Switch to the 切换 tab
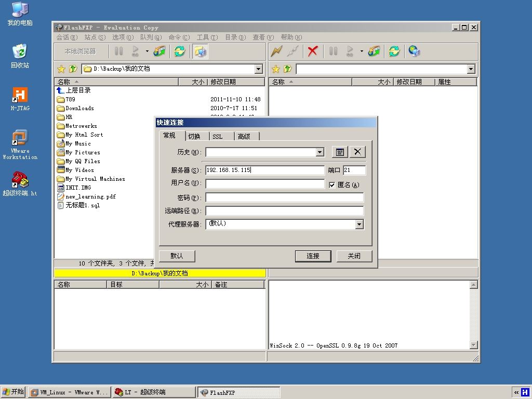Screen dimensions: 532x399 [194, 137]
